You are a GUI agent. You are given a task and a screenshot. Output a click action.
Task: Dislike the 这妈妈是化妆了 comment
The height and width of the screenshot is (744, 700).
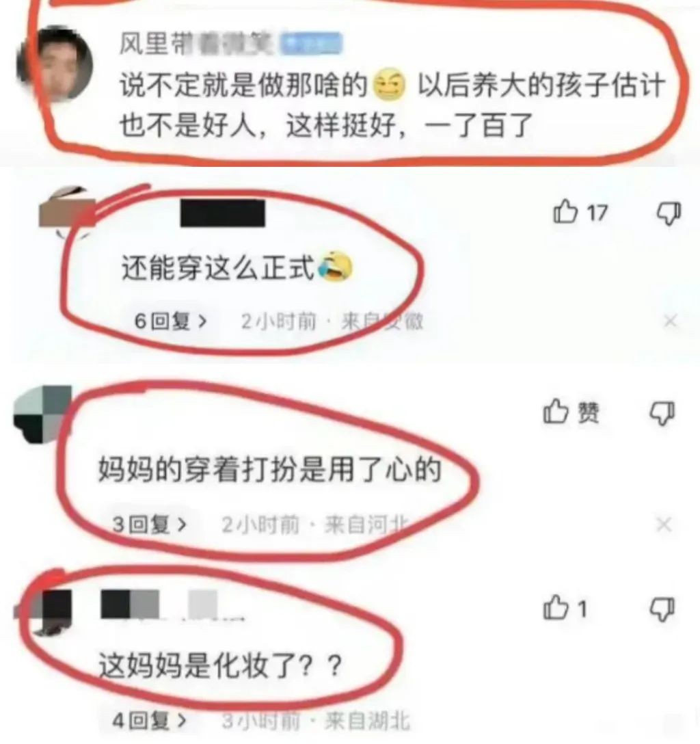[x=662, y=609]
